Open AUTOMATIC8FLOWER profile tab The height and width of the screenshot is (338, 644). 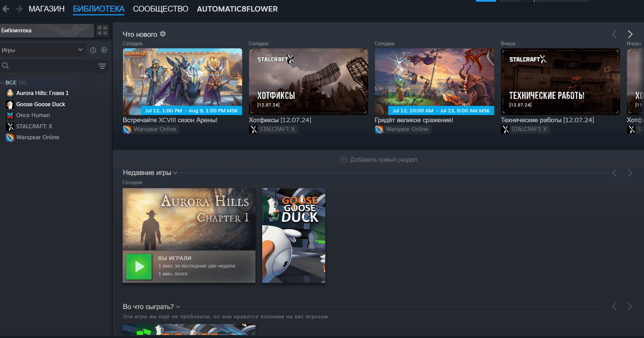click(237, 9)
